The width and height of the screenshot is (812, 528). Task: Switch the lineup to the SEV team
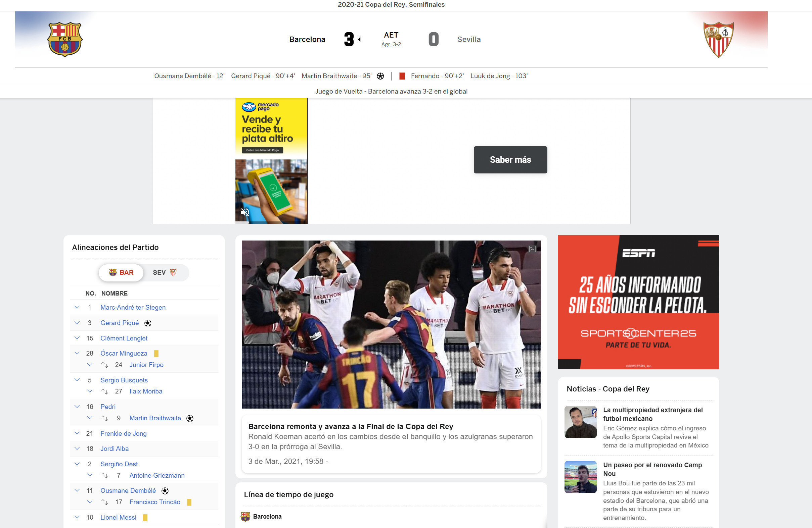(x=165, y=272)
